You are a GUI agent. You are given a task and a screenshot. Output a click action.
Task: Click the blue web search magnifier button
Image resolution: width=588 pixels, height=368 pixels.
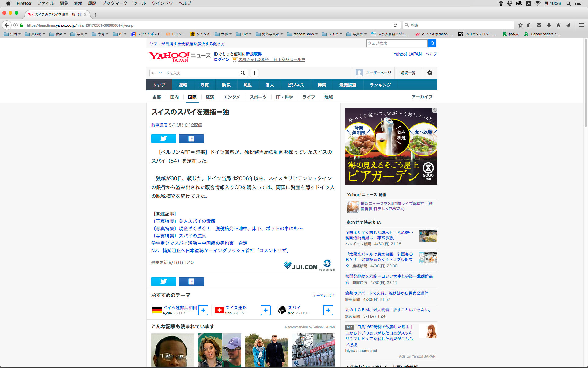[x=432, y=43]
